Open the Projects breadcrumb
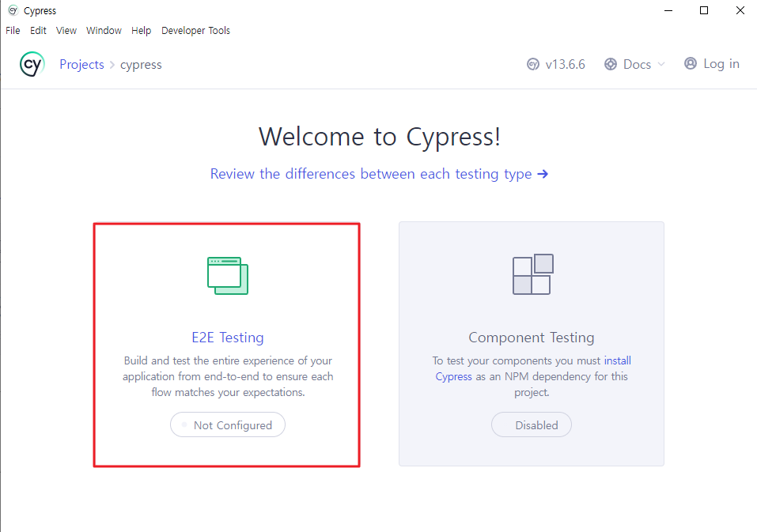Image resolution: width=757 pixels, height=532 pixels. click(81, 64)
